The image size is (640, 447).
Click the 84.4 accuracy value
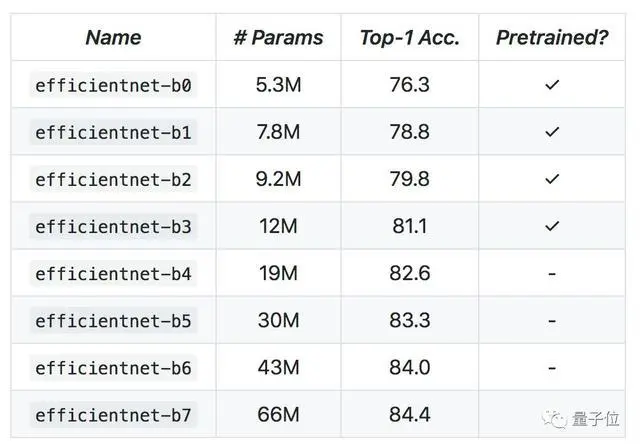pos(409,414)
